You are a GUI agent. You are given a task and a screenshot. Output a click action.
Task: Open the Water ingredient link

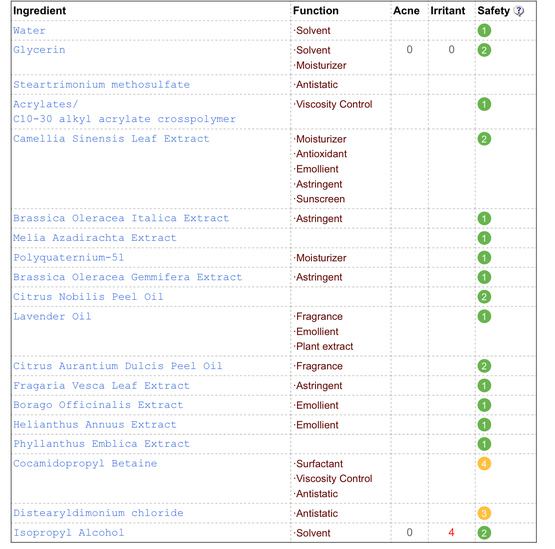pyautogui.click(x=29, y=30)
